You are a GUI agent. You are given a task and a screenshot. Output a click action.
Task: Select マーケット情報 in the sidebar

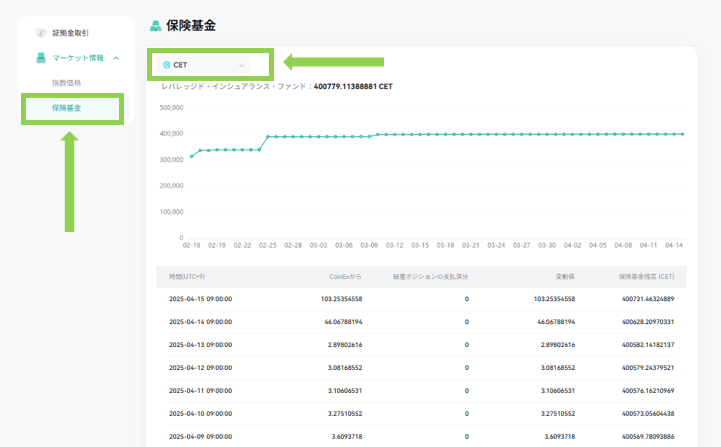pos(78,58)
